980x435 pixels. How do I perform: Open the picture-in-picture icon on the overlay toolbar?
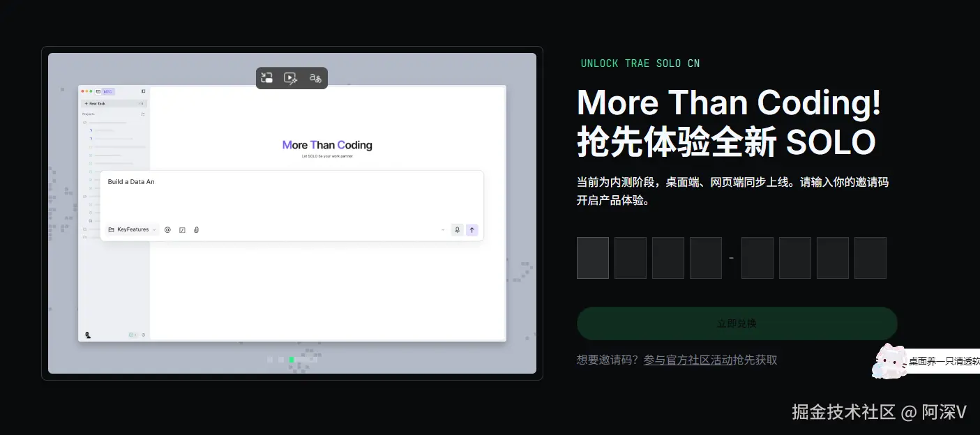(x=266, y=77)
